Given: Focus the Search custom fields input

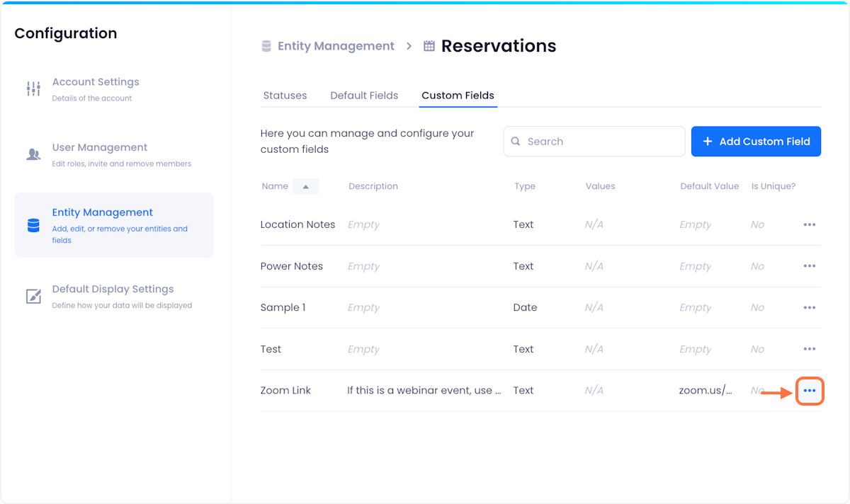Looking at the screenshot, I should 594,142.
